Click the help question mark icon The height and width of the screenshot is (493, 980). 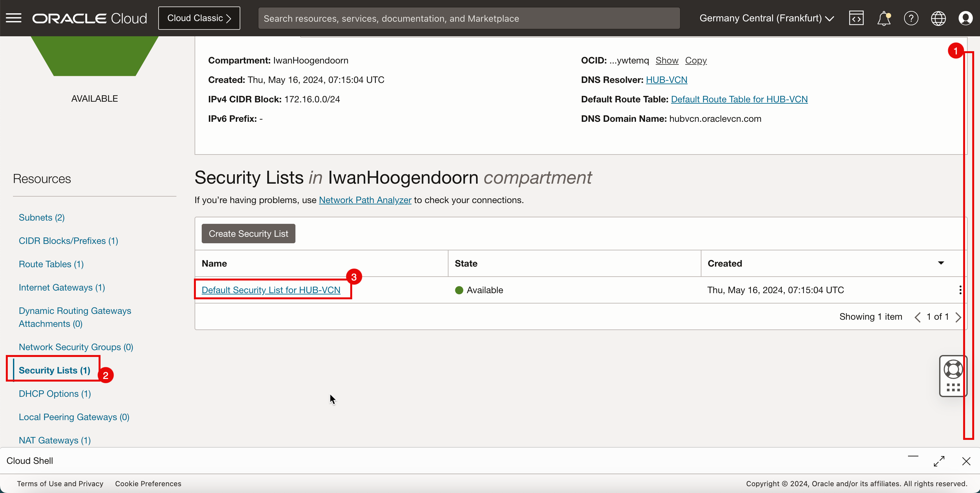911,17
